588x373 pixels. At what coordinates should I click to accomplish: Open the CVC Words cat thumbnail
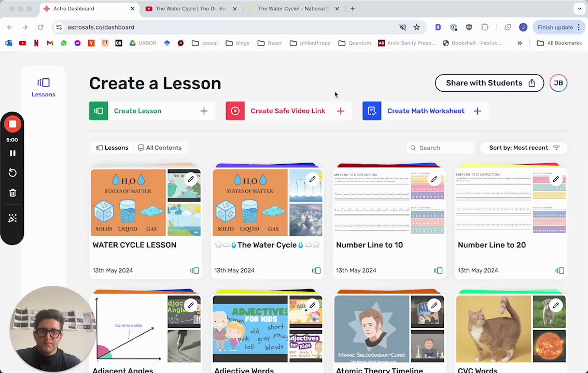(494, 329)
